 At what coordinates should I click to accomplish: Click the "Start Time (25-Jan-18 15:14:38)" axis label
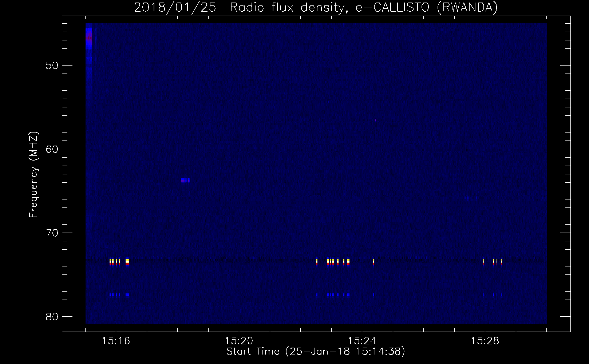[x=316, y=352]
